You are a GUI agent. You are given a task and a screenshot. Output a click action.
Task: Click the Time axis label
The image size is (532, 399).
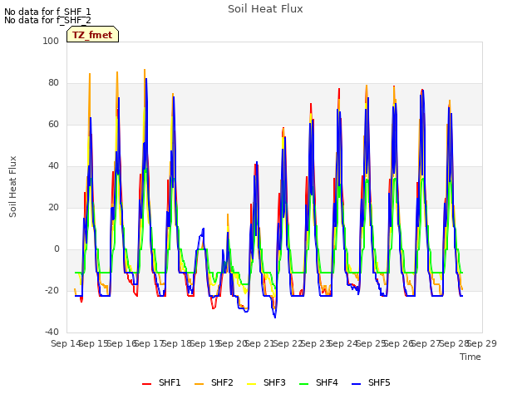pyautogui.click(x=470, y=357)
